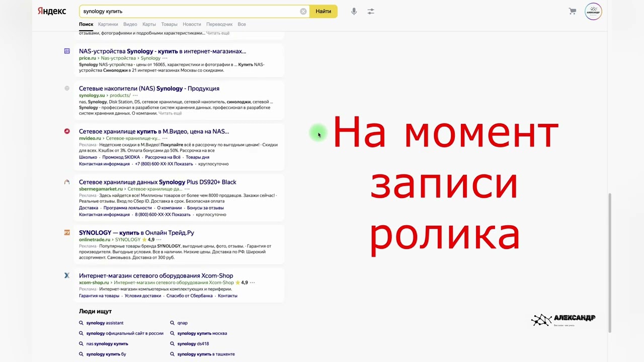Search suggestion 'nas synology купить'
Screen dimensions: 644x362
tap(107, 344)
